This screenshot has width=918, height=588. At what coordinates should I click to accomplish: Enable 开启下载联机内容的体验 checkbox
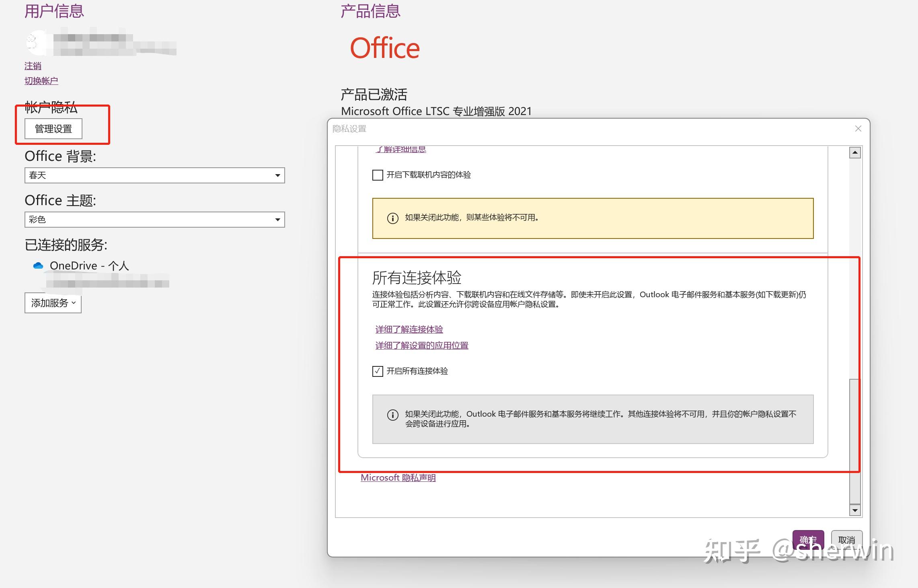point(378,175)
